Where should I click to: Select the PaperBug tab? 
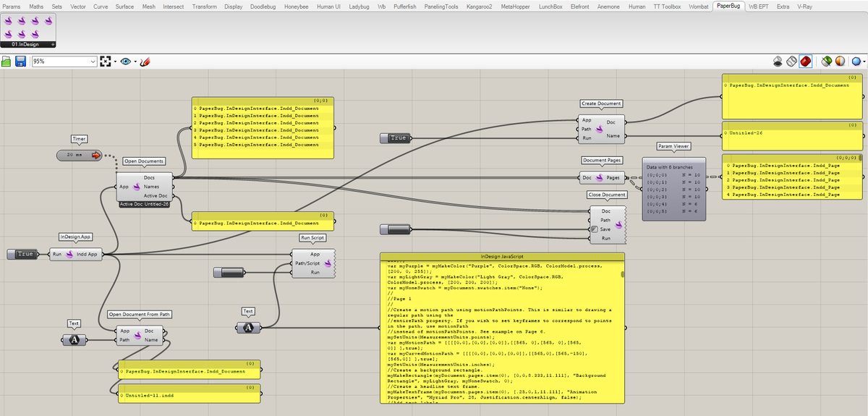click(729, 6)
